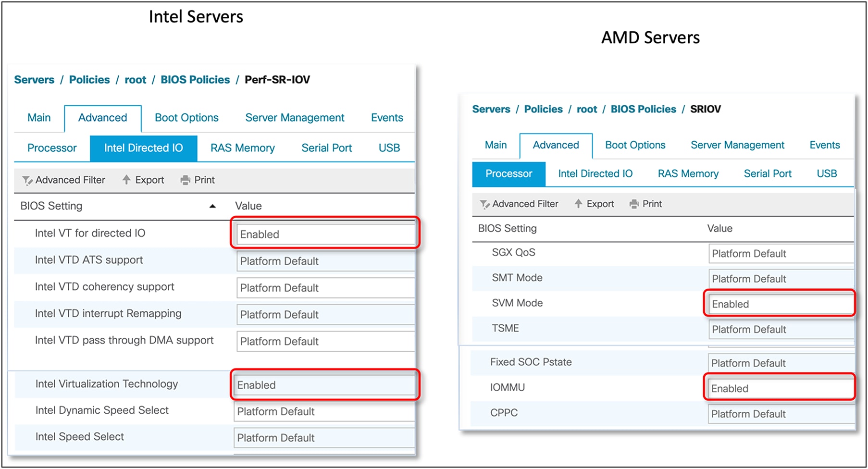Viewport: 868px width, 469px height.
Task: Open Intel Directed IO subtab in SRIOV policy
Action: pos(595,174)
